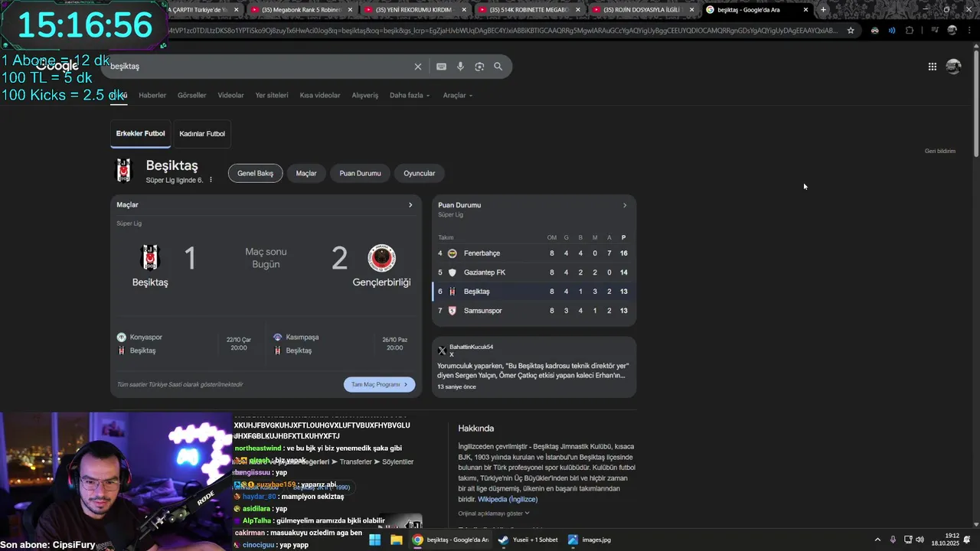Open the Fenerbahçe row in standings

coord(534,253)
